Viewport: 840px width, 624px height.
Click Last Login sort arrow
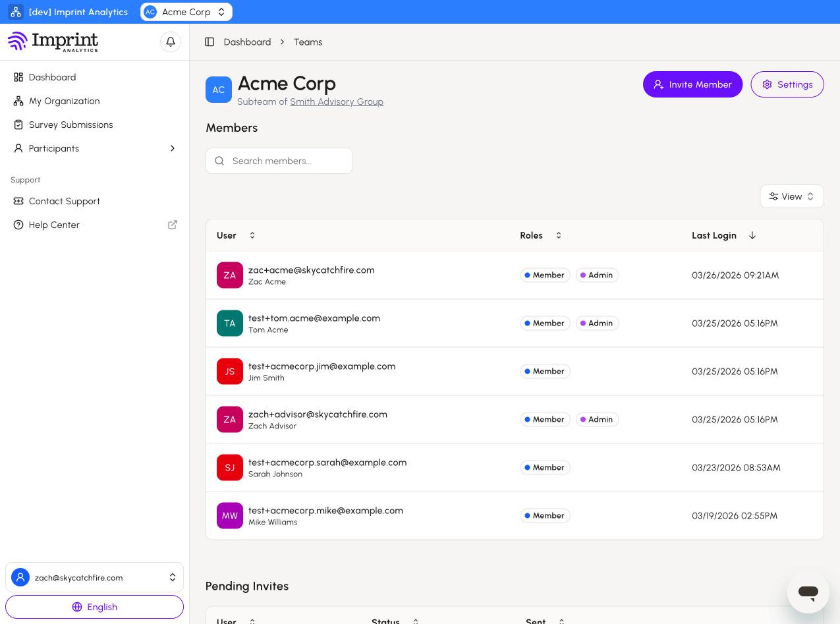[x=752, y=235]
